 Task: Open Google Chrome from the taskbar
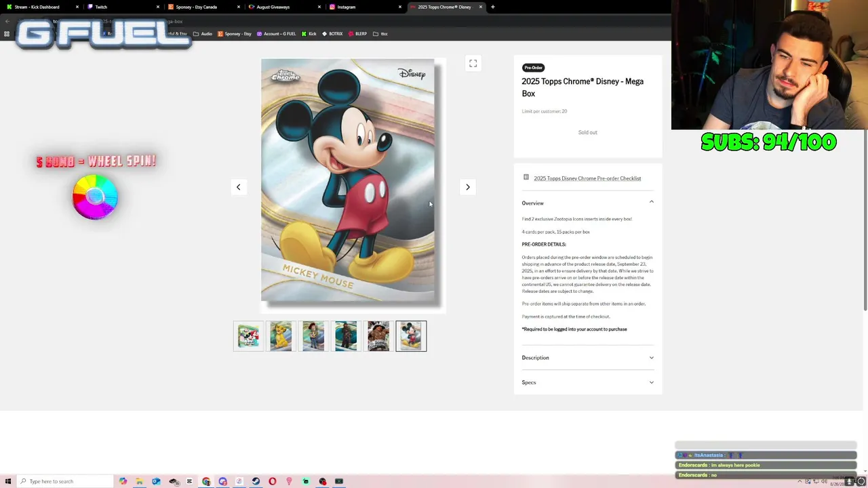(206, 481)
